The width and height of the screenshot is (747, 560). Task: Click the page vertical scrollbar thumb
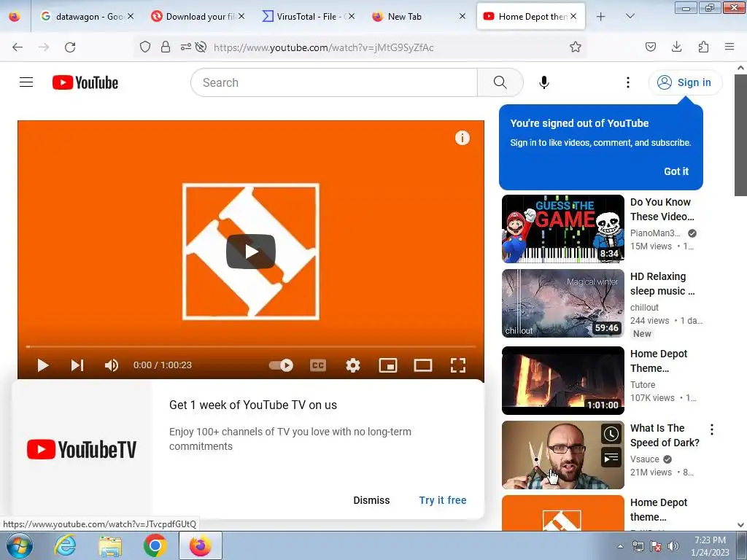click(x=741, y=135)
